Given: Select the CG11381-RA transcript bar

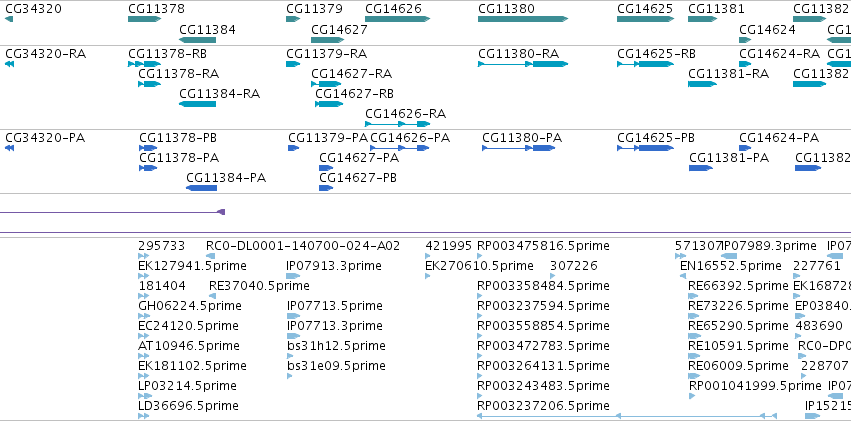Looking at the screenshot, I should [702, 84].
